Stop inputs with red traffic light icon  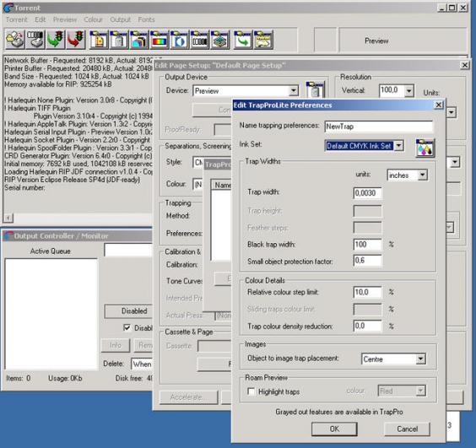(x=76, y=40)
